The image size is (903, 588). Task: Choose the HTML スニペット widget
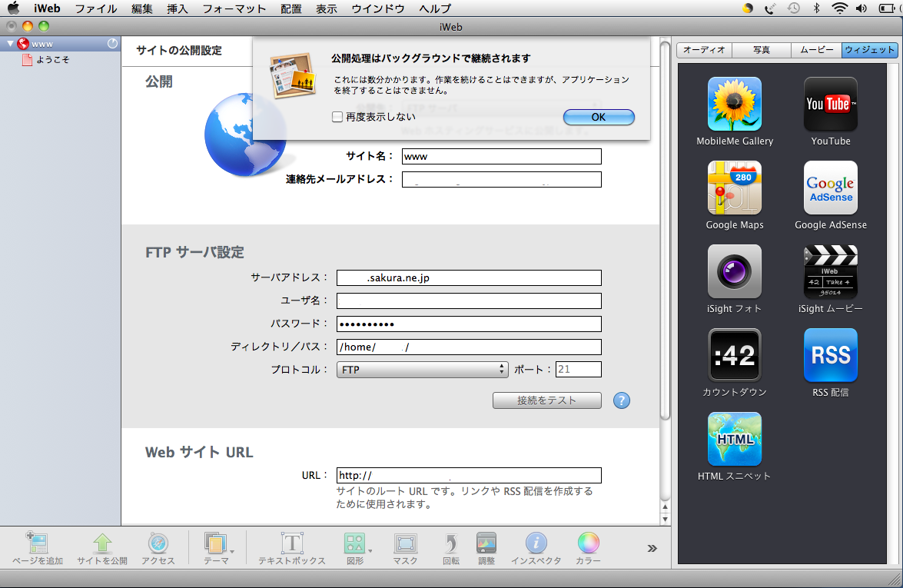pos(734,439)
